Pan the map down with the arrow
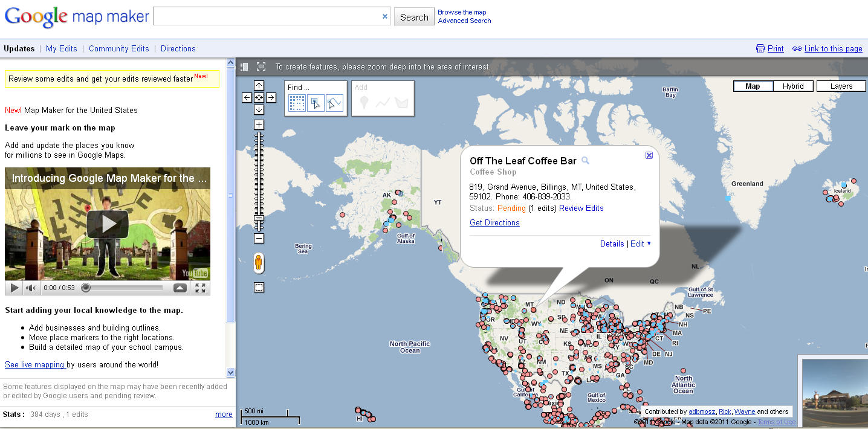The height and width of the screenshot is (429, 868). coord(259,109)
